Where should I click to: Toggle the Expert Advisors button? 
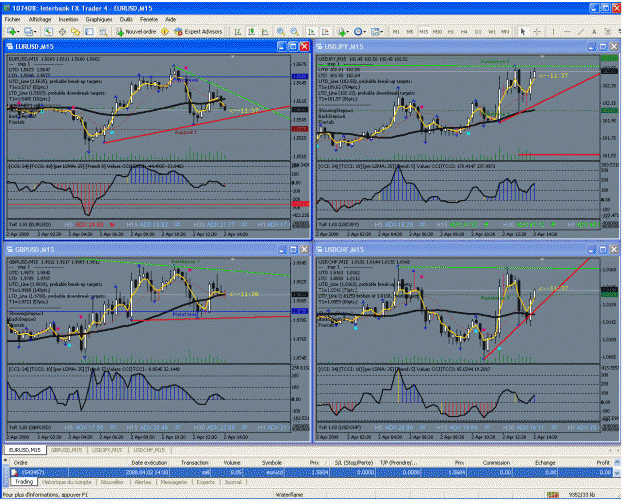pos(198,31)
